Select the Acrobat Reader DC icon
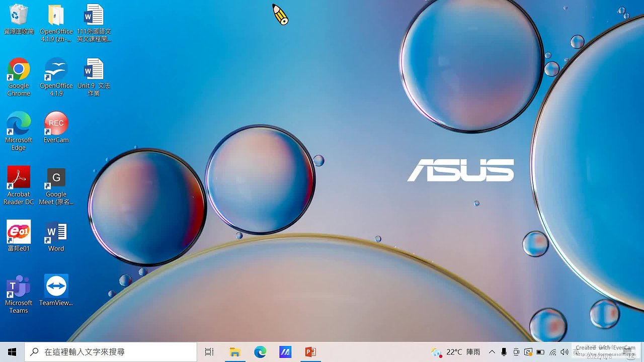The width and height of the screenshot is (644, 362). [19, 178]
